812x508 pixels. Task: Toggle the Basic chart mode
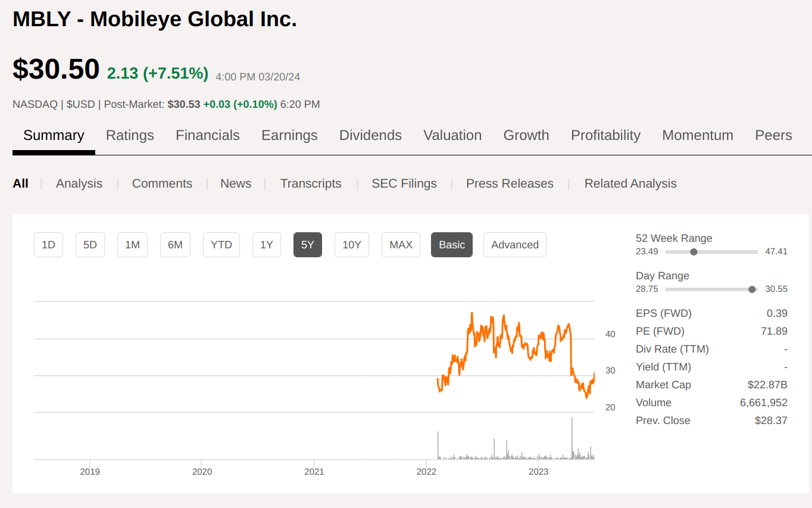pyautogui.click(x=451, y=245)
